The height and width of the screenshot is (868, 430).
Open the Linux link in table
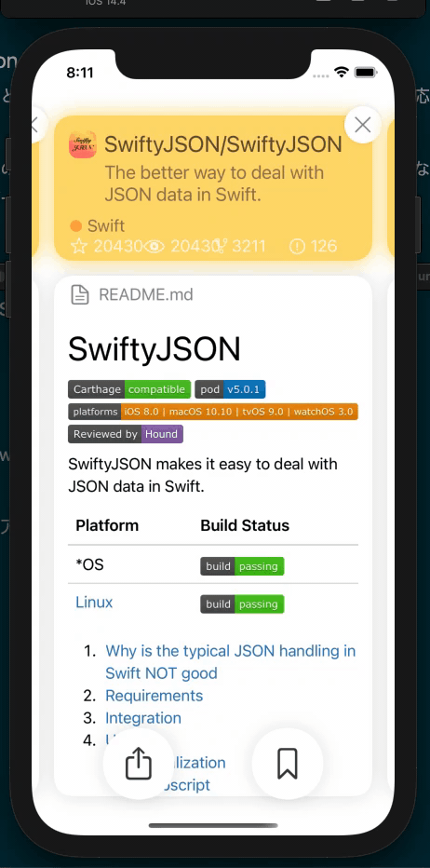94,603
